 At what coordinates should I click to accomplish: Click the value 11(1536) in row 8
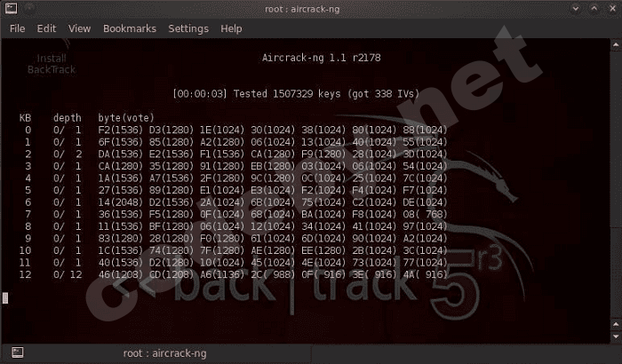[x=121, y=226]
